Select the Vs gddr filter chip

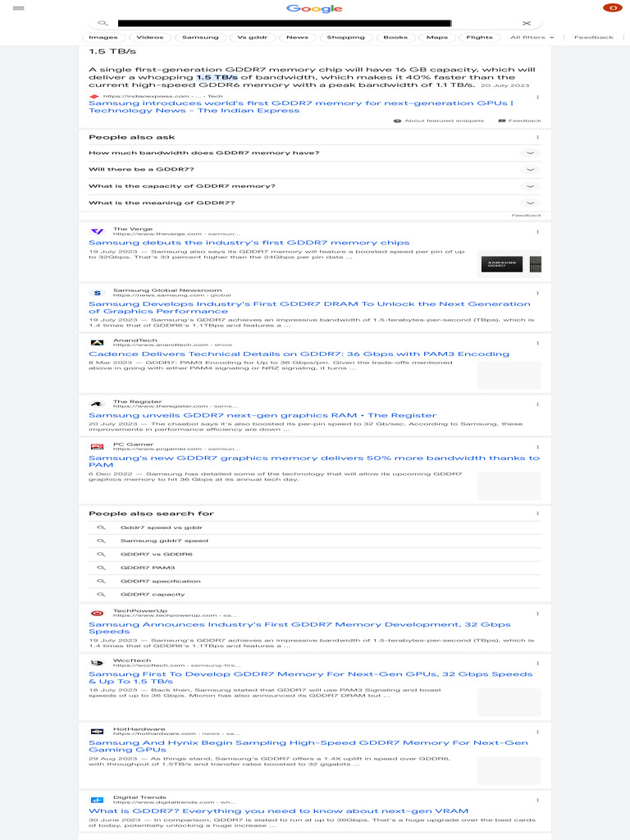[x=253, y=37]
